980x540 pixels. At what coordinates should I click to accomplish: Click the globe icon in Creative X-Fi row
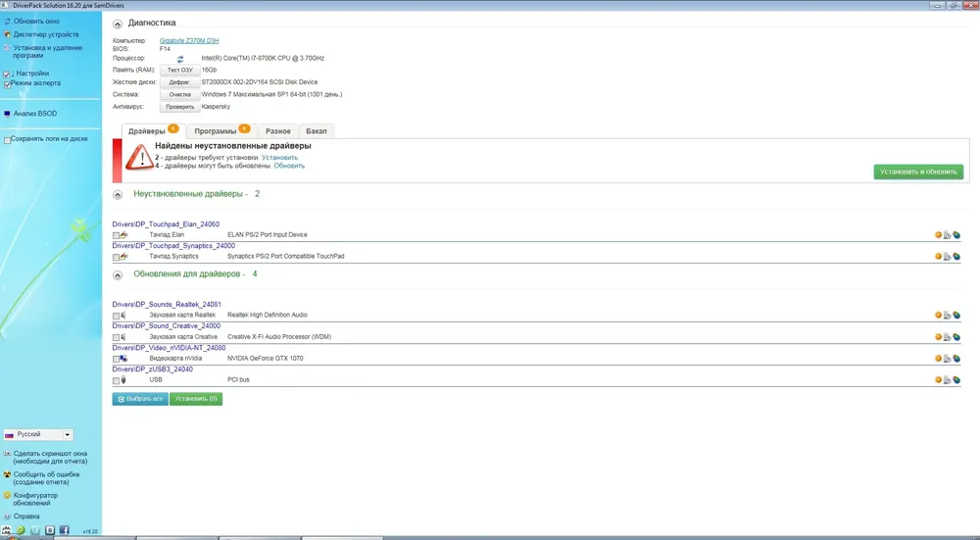(x=956, y=337)
